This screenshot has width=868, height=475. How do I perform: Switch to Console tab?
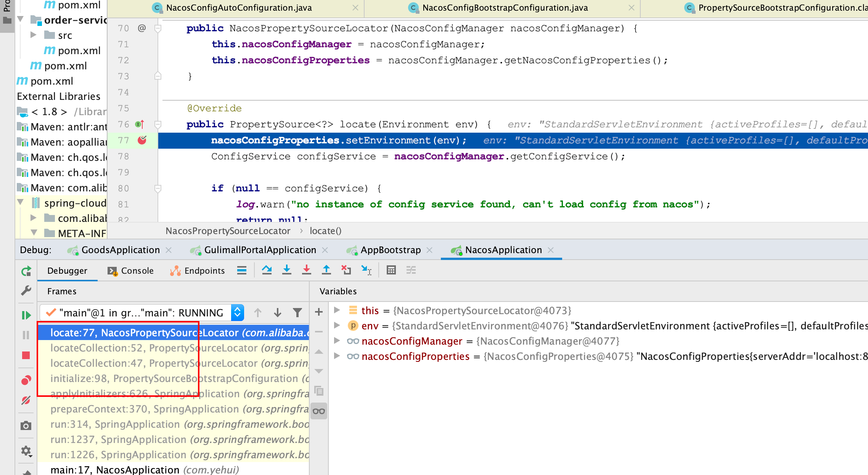(x=131, y=271)
